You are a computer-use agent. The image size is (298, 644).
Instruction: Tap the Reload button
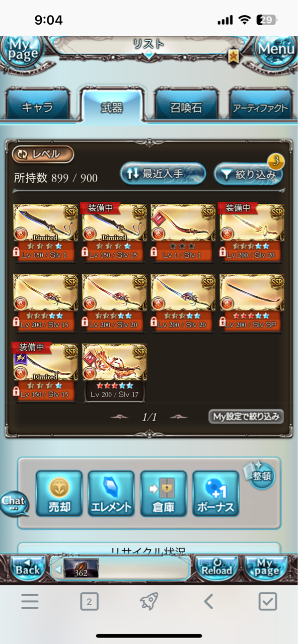216,568
